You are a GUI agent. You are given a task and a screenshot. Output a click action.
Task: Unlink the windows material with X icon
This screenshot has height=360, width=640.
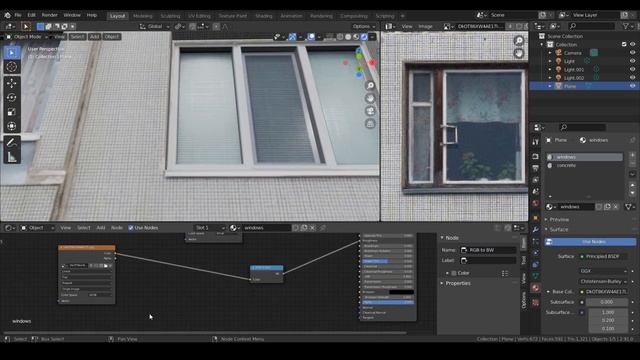616,207
